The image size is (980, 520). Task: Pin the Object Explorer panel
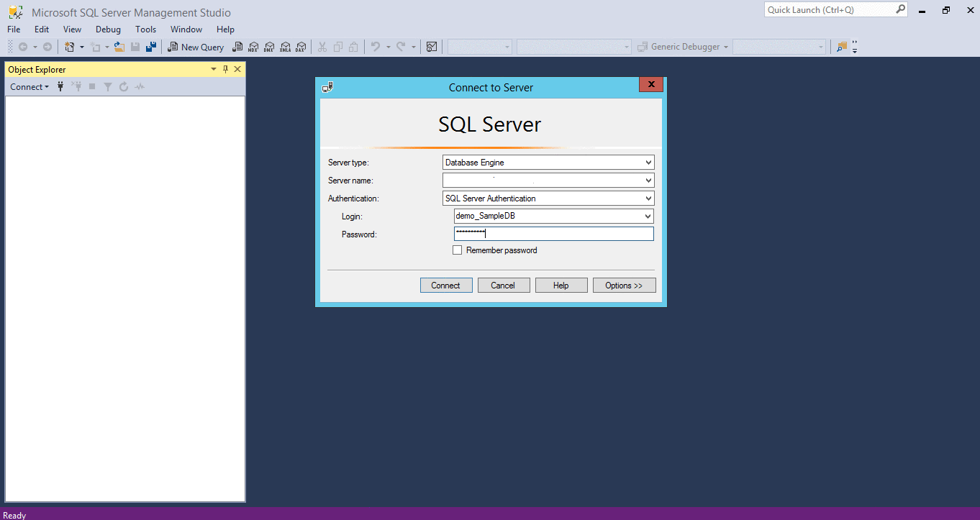(225, 69)
